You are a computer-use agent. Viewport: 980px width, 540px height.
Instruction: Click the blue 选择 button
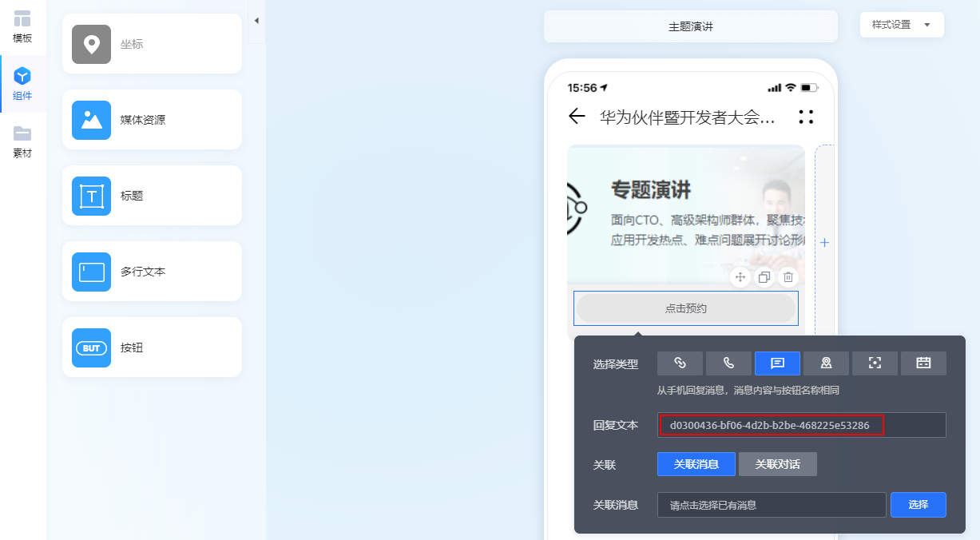click(x=919, y=505)
